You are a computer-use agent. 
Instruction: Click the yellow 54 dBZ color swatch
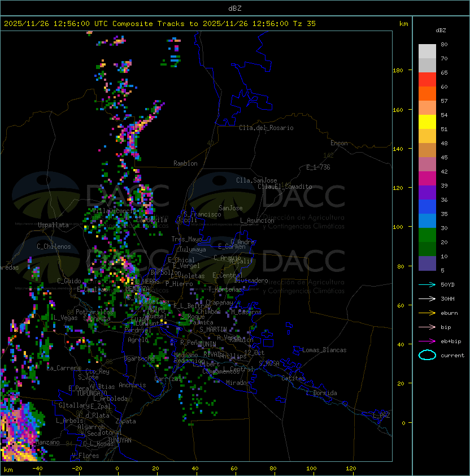(427, 122)
